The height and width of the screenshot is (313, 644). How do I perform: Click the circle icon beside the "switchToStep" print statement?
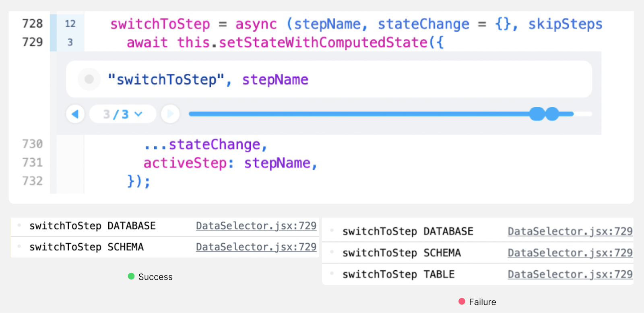tap(89, 79)
